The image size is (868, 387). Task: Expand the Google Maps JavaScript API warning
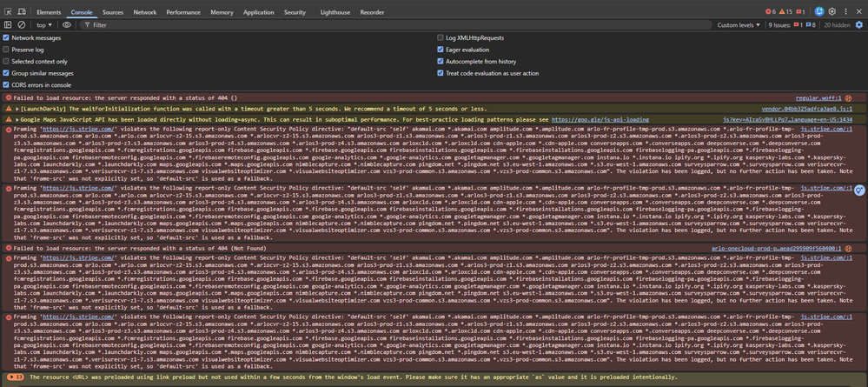coord(17,119)
